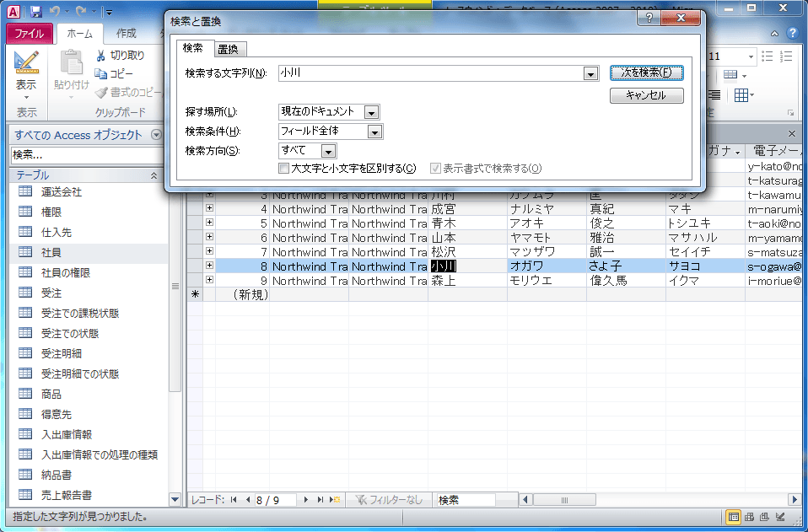Close the datasheet tab with X
Image resolution: width=808 pixels, height=532 pixels.
coord(792,134)
